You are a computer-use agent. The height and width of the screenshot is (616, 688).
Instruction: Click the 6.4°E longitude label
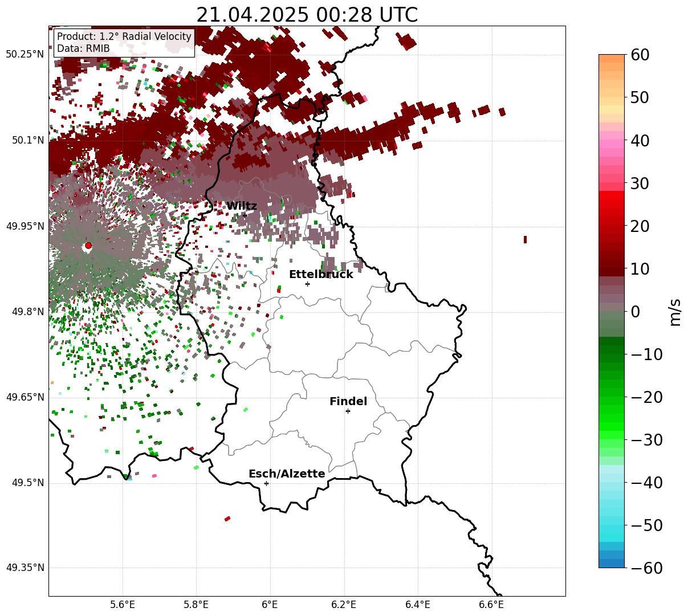[x=418, y=605]
